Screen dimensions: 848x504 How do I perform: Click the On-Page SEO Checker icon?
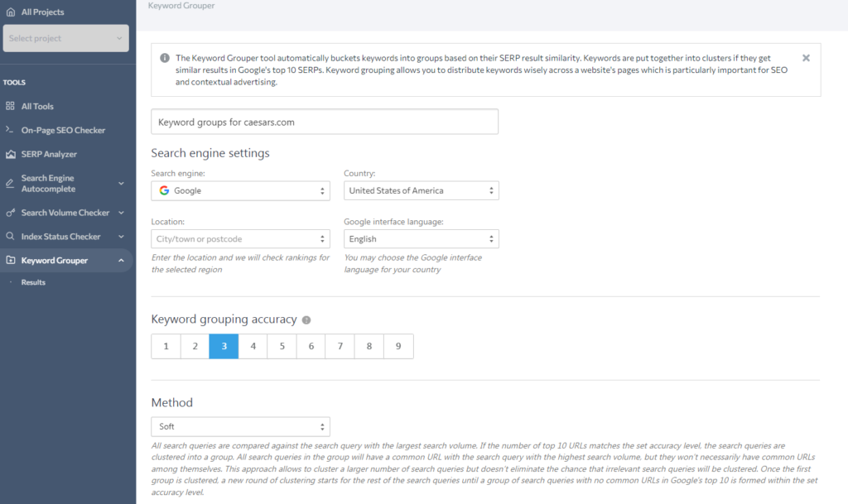[10, 130]
